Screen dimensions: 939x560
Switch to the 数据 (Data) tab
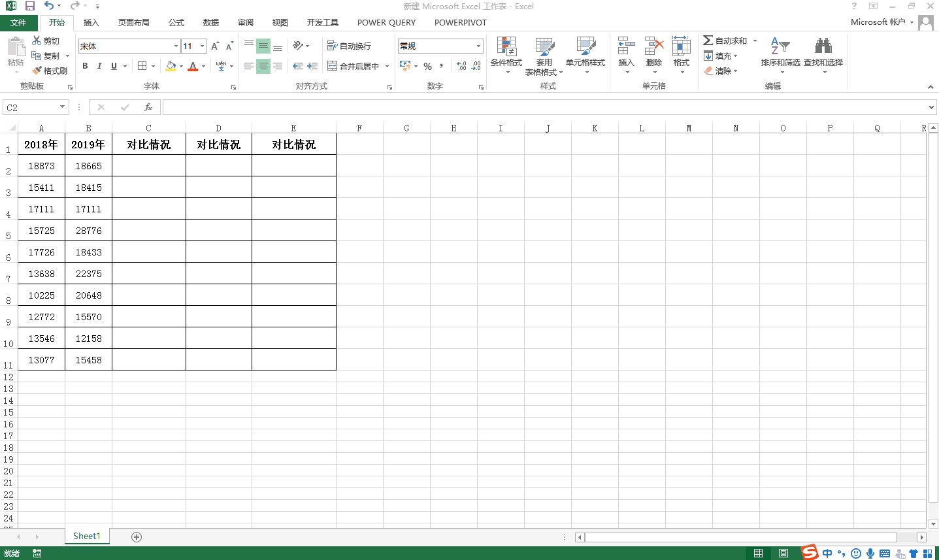click(x=211, y=22)
